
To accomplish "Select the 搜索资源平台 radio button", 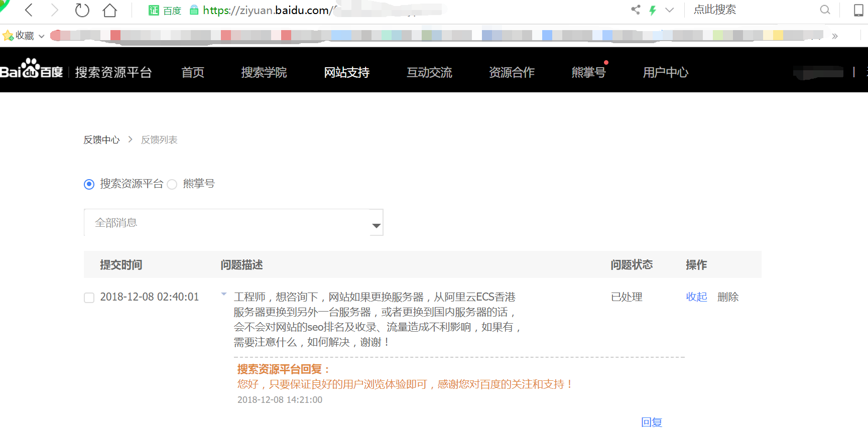I will pyautogui.click(x=89, y=184).
